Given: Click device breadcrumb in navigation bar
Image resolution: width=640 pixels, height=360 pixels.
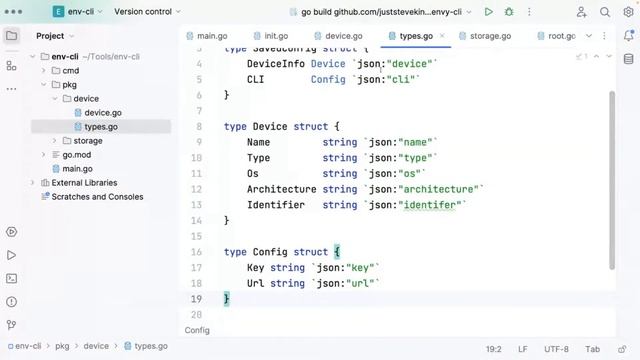Looking at the screenshot, I should (96, 346).
